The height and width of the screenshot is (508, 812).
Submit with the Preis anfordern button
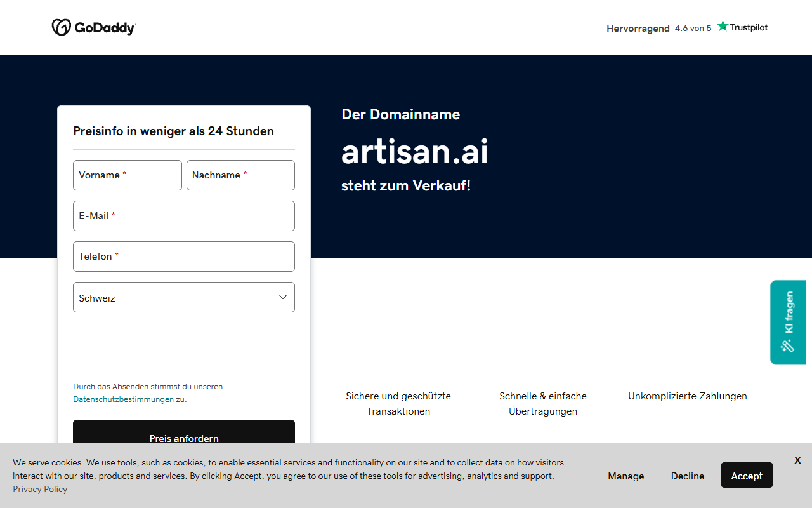point(184,432)
